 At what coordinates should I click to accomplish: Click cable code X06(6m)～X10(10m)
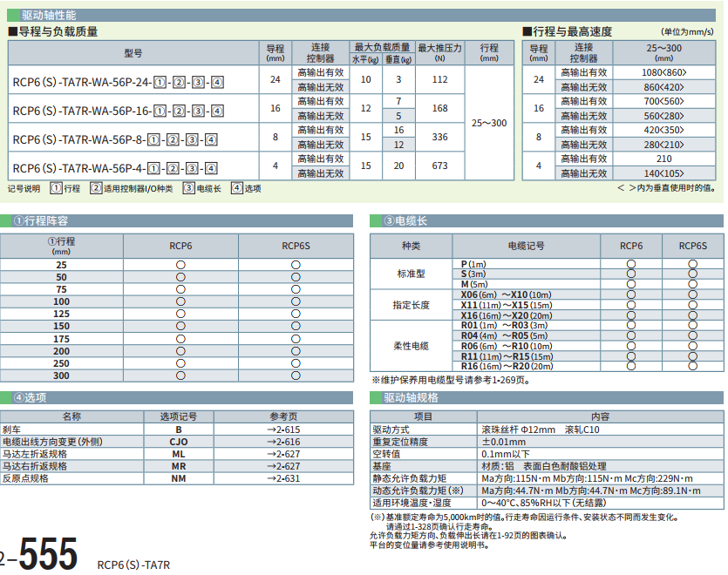click(x=506, y=294)
